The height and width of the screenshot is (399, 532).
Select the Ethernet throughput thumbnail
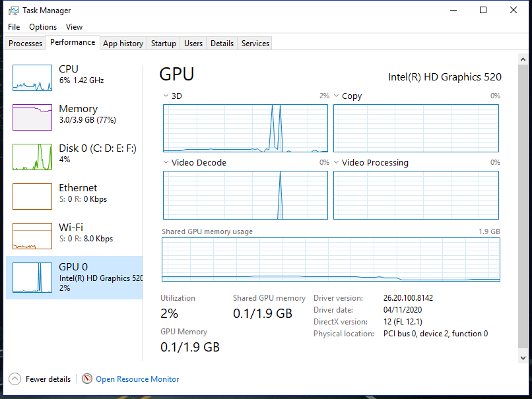coord(32,197)
